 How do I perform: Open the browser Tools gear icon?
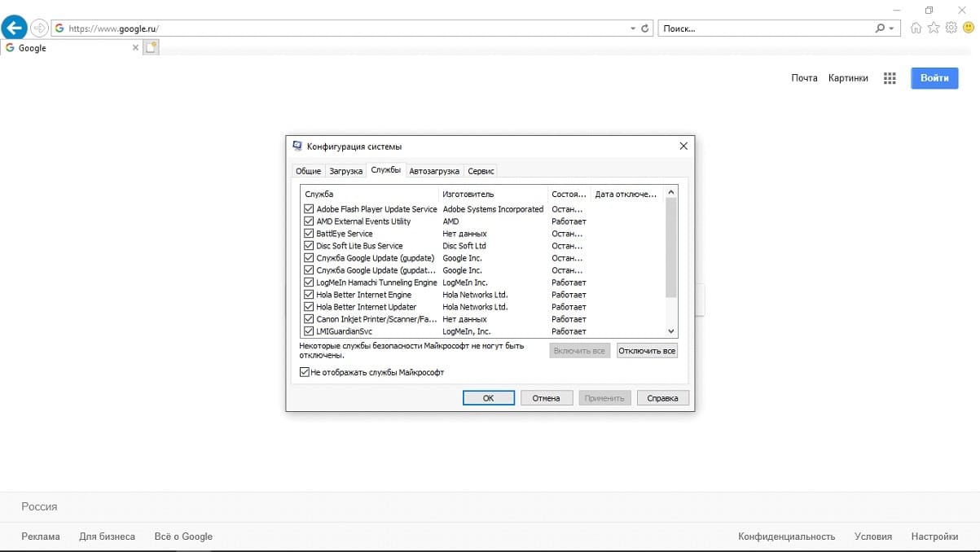[x=951, y=28]
